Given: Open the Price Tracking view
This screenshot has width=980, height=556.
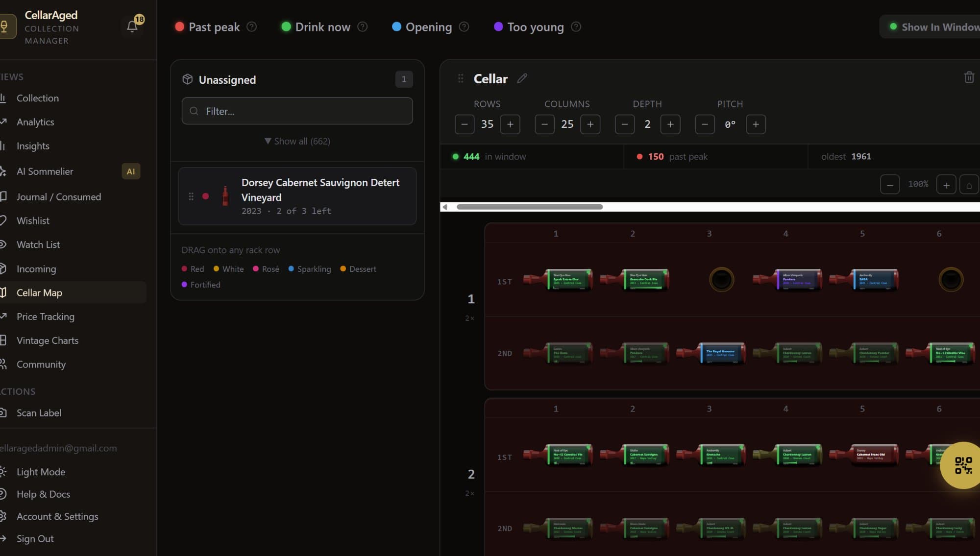Looking at the screenshot, I should coord(46,316).
